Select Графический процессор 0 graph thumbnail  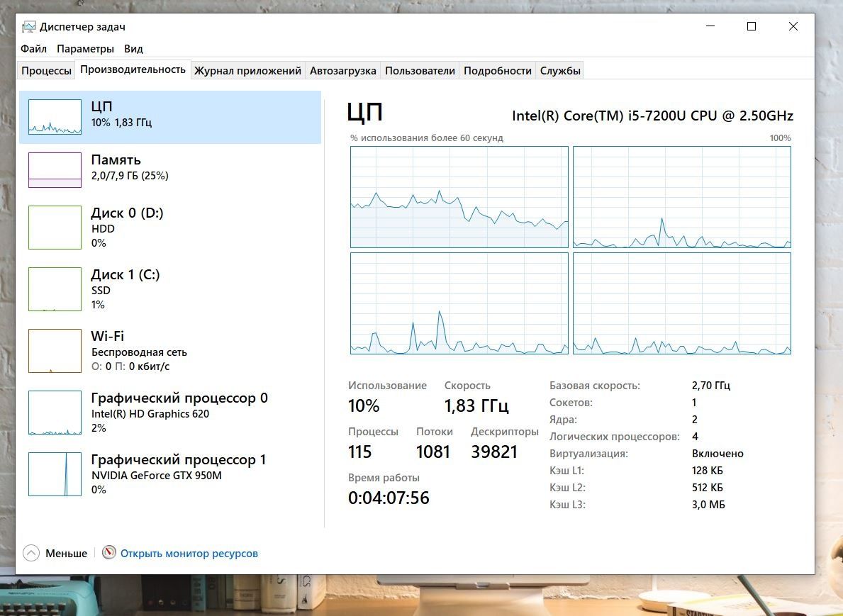(x=55, y=413)
